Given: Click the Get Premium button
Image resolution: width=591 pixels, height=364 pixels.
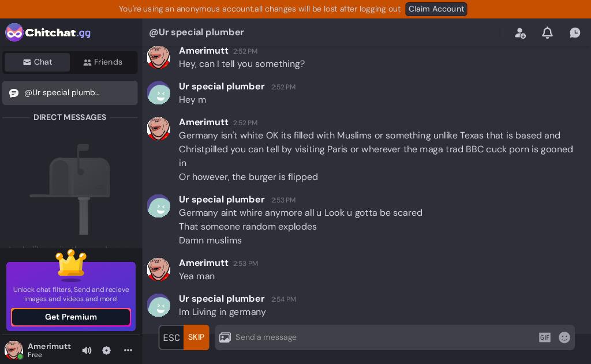Looking at the screenshot, I should (71, 317).
